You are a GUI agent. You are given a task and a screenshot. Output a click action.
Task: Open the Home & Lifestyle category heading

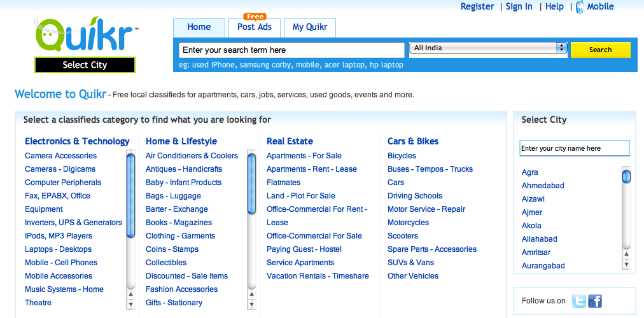tap(181, 141)
